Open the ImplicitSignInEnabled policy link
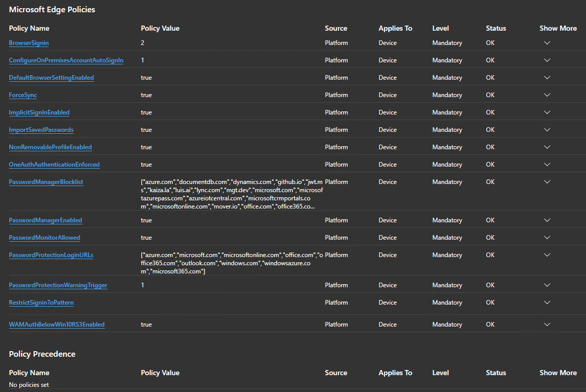Screen dimensions: 586x392 39,112
